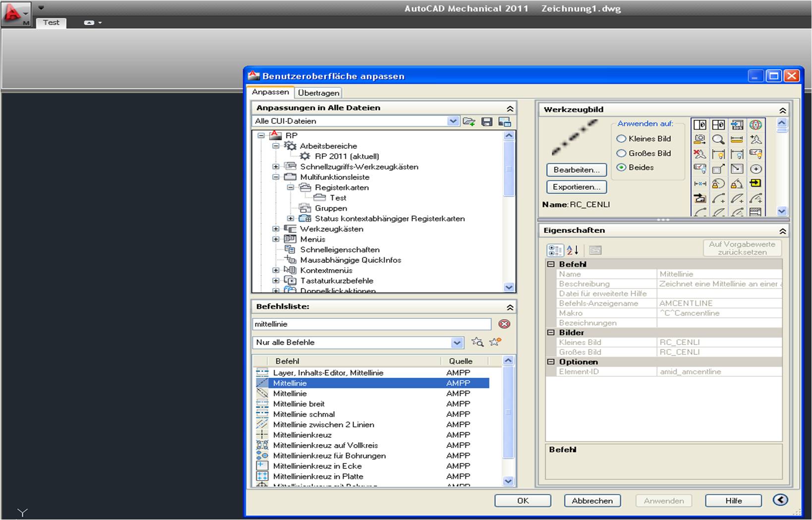Viewport: 812px width, 520px height.
Task: Collapse the Arbeitsbereiche tree node
Action: [276, 146]
